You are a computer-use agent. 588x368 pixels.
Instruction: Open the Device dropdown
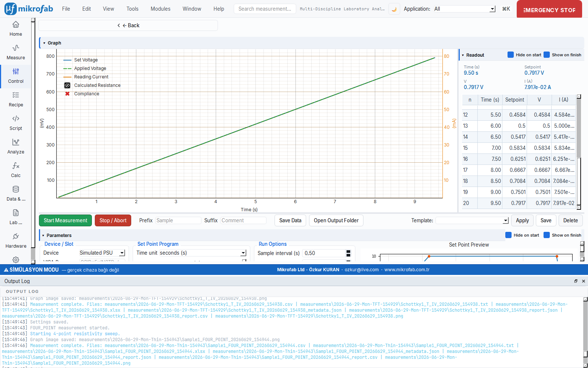tap(102, 253)
